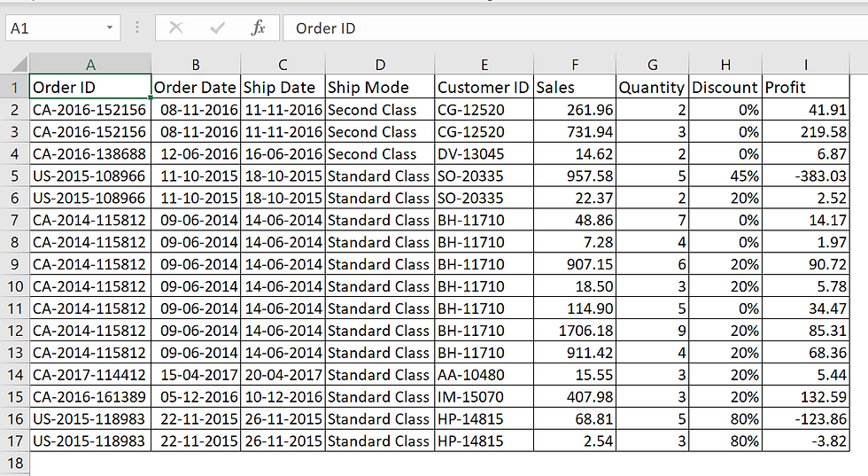
Task: Select column D header
Action: point(380,65)
